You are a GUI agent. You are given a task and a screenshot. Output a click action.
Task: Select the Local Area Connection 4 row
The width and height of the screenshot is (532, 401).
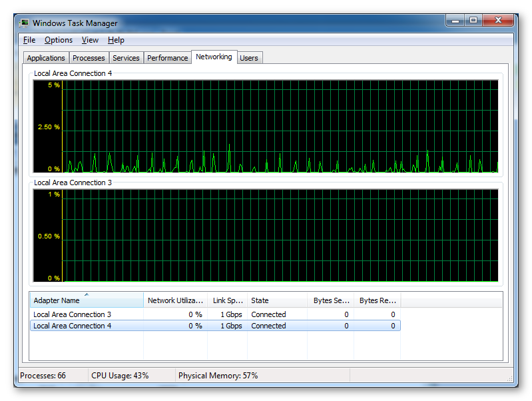pyautogui.click(x=215, y=326)
